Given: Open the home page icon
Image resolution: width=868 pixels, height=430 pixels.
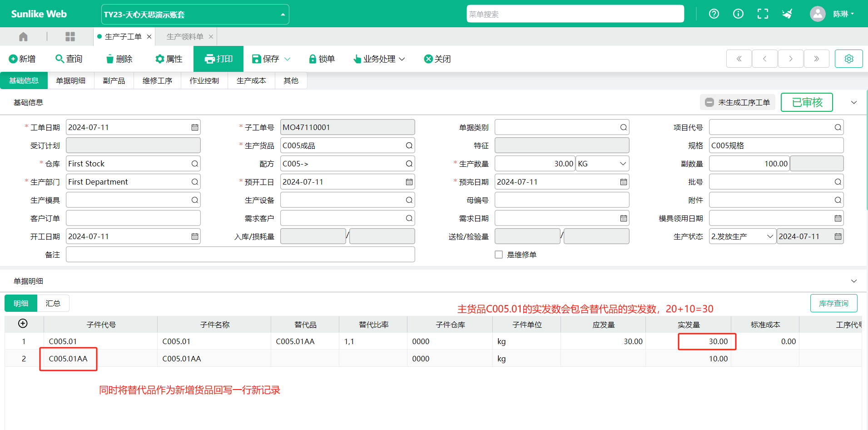Looking at the screenshot, I should tap(24, 36).
